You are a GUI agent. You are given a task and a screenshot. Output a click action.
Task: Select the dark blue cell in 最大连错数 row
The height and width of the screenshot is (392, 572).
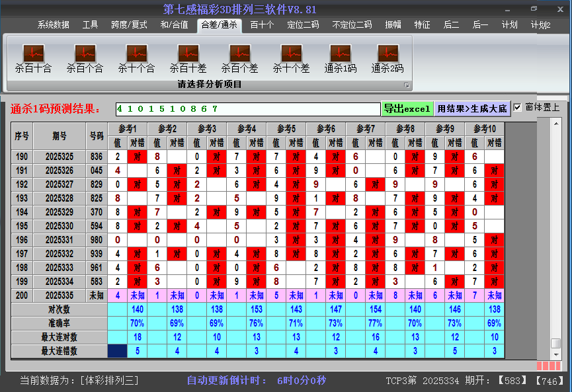pyautogui.click(x=118, y=351)
